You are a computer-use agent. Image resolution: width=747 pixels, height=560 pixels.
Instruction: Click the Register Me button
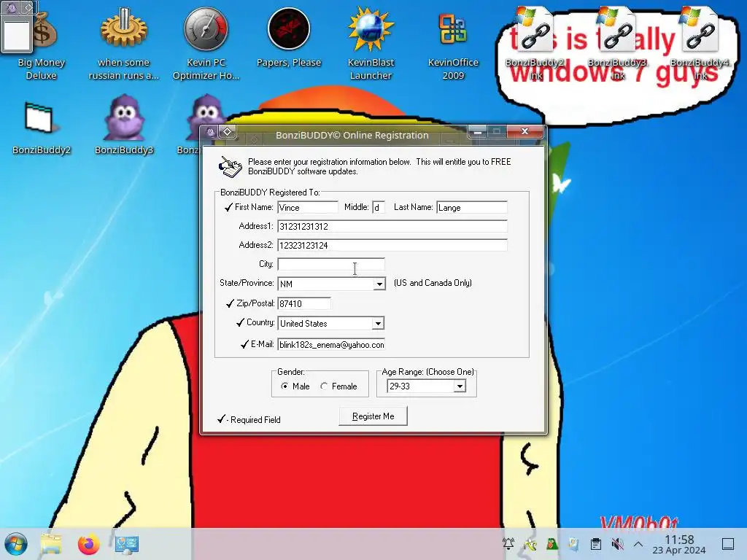pos(373,416)
